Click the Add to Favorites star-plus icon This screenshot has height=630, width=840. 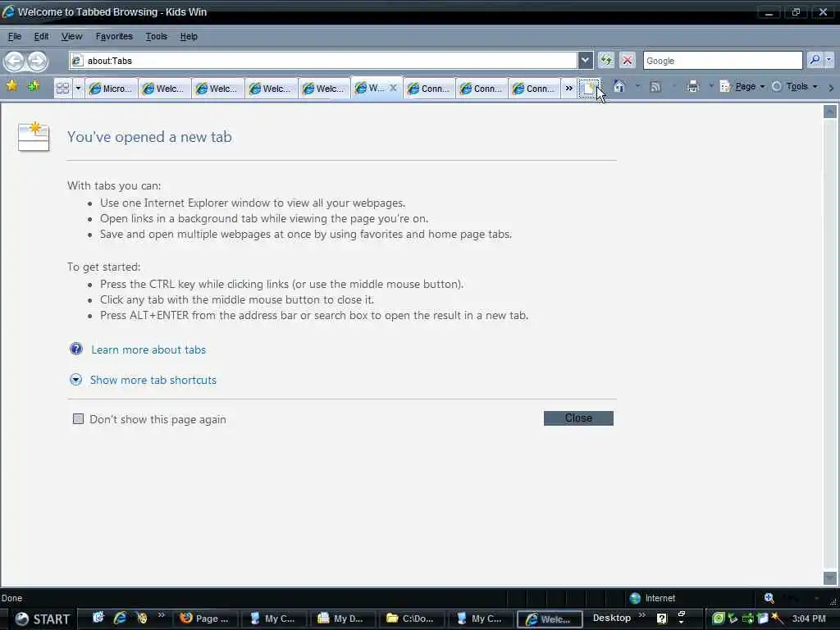[x=34, y=85]
